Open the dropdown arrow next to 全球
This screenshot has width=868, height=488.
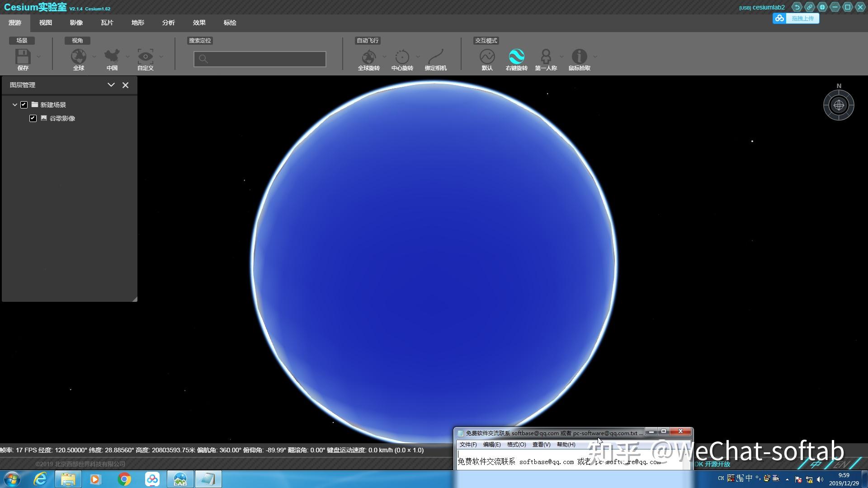click(x=94, y=57)
